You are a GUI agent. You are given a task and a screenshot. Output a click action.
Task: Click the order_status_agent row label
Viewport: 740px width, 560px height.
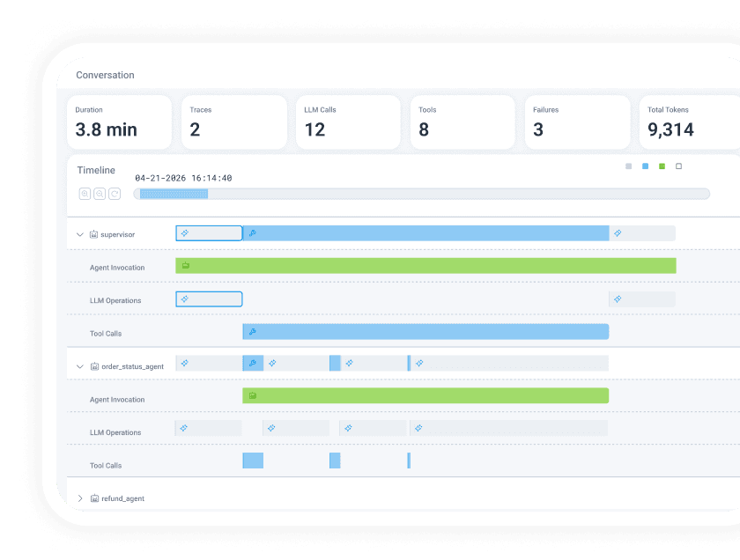(133, 366)
